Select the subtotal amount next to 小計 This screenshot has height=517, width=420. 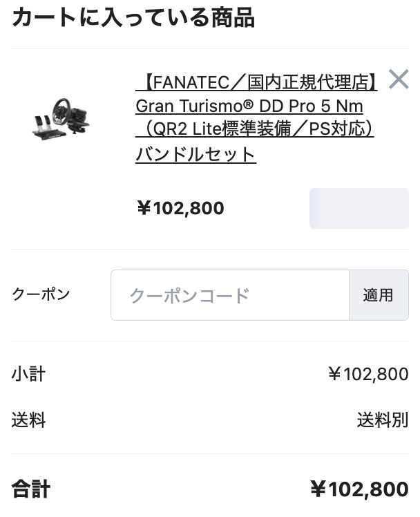(368, 375)
